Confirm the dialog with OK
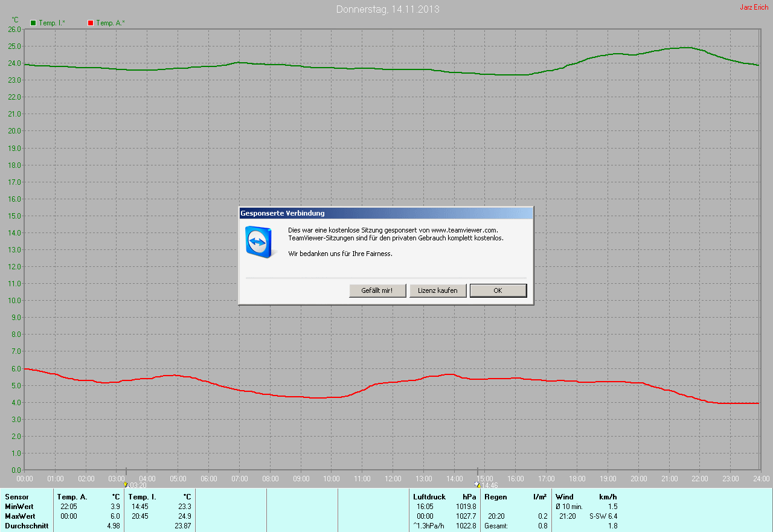 (498, 290)
